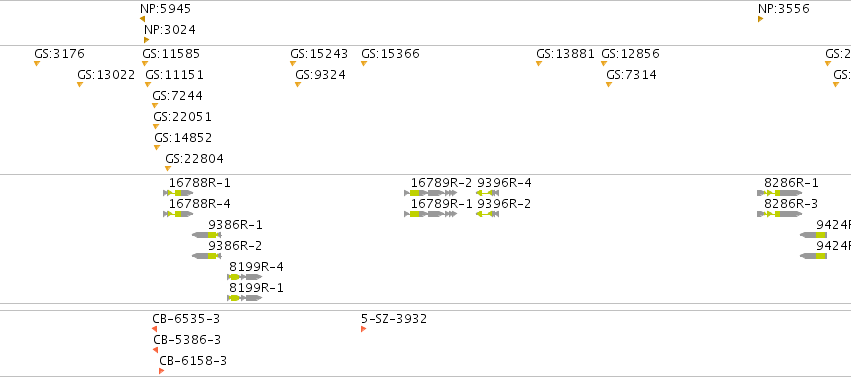Select the 16789R-2 gene glyph
Image resolution: width=851 pixels, height=377 pixels.
431,193
